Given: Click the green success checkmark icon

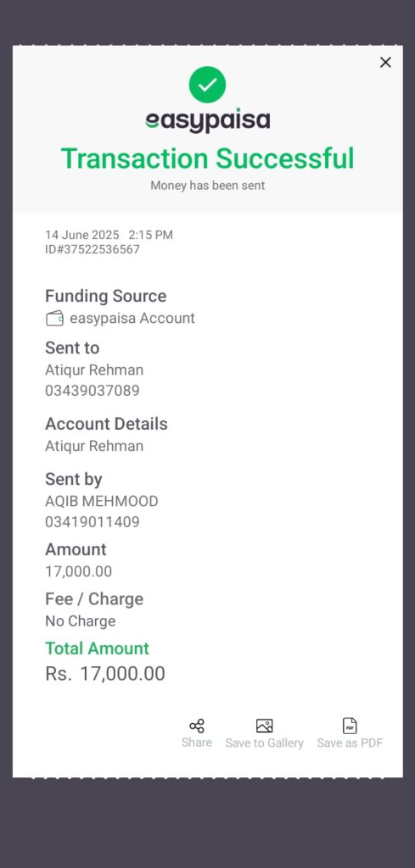Looking at the screenshot, I should 207,85.
